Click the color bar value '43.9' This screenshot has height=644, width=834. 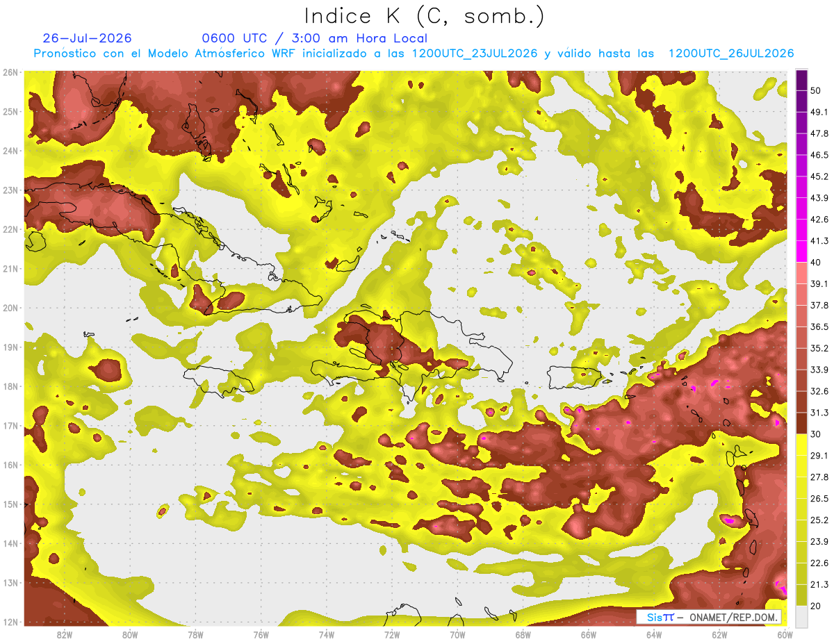tap(819, 198)
